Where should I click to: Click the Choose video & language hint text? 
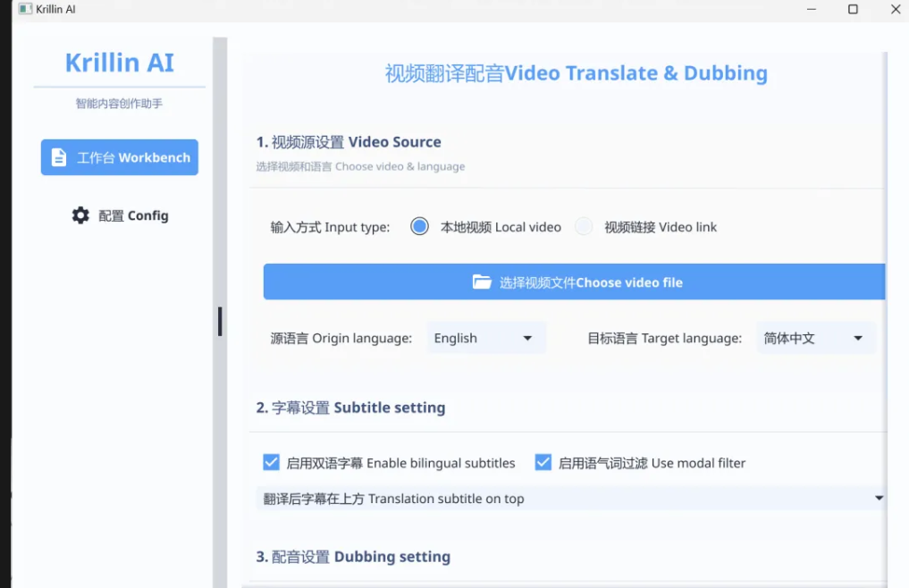pos(360,166)
